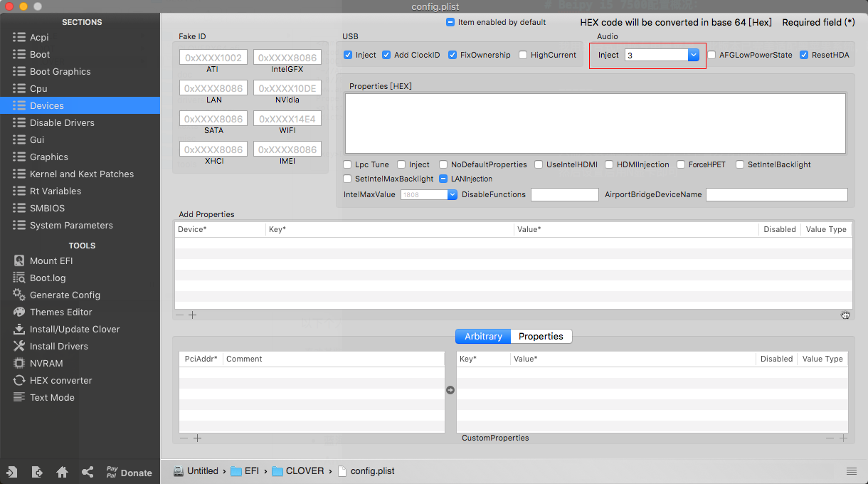This screenshot has height=484, width=868.
Task: Enable HDMIInjection checkbox
Action: [x=610, y=164]
